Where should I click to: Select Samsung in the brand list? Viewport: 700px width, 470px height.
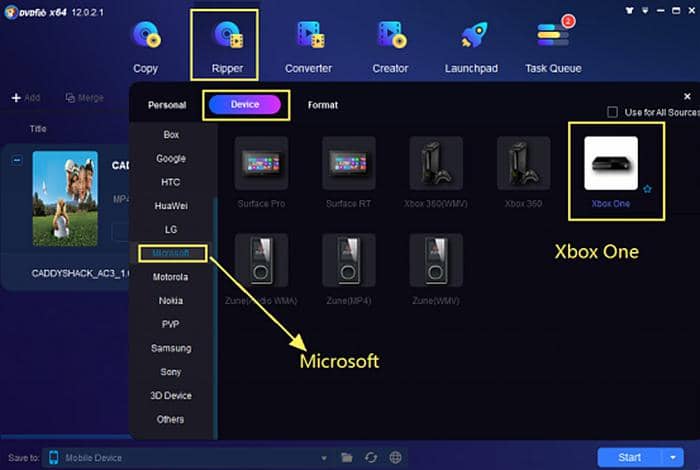click(x=171, y=348)
